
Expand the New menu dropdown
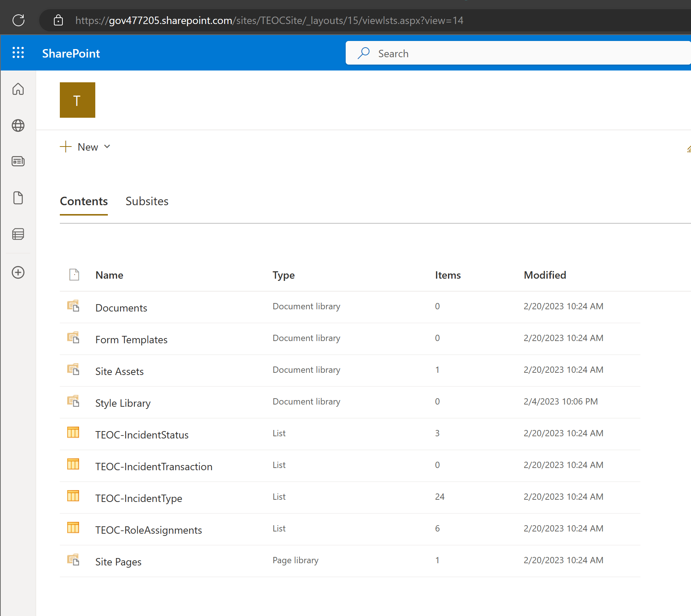(x=107, y=147)
